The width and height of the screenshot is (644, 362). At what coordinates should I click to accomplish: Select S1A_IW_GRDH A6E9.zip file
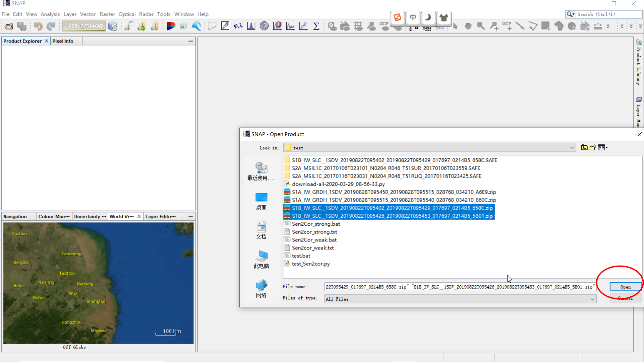(390, 192)
